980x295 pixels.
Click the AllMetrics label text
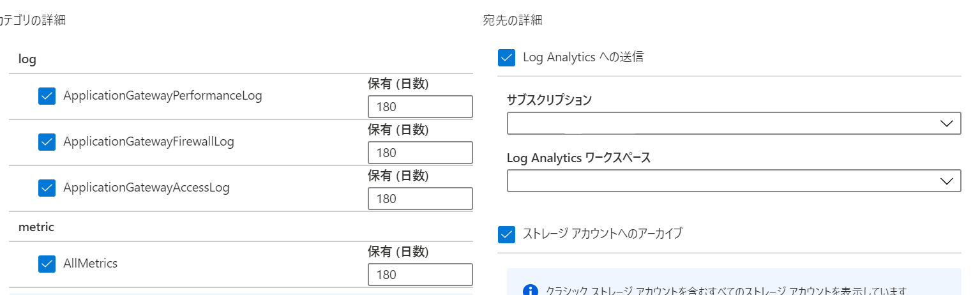[x=90, y=263]
